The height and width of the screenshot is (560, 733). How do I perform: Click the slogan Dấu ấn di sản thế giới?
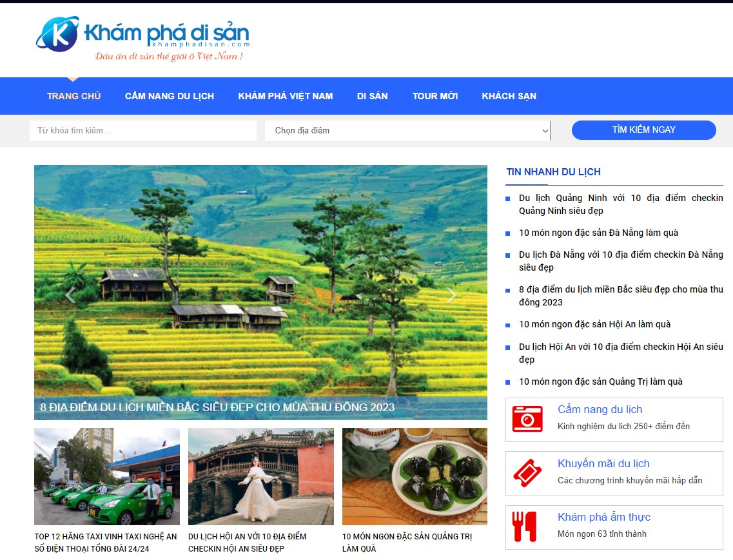point(169,57)
